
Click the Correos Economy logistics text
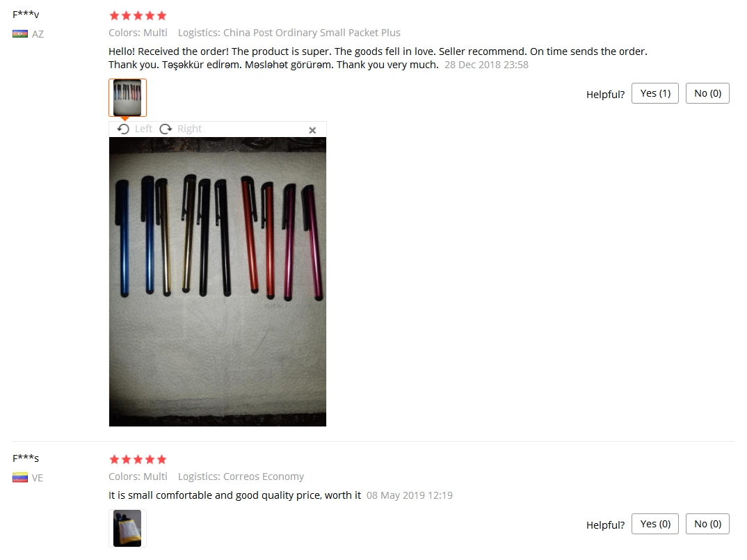pyautogui.click(x=241, y=477)
